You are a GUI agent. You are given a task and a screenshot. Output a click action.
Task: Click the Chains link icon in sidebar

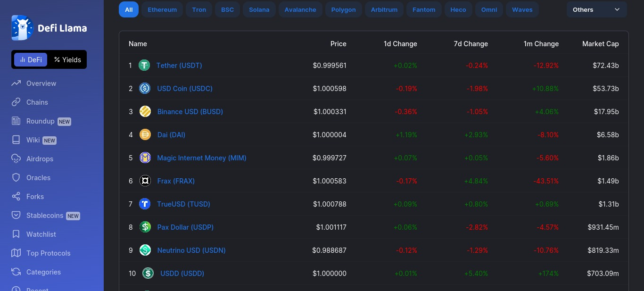point(16,102)
